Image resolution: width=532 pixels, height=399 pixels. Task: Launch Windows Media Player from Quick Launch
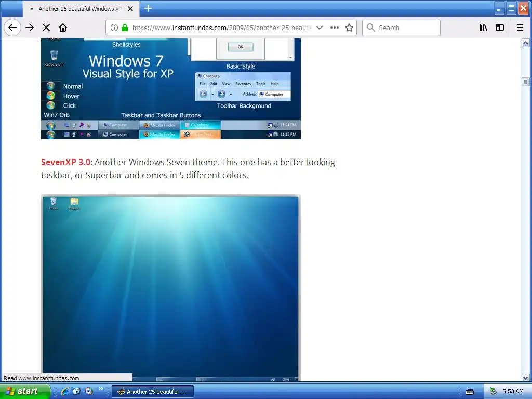[88, 391]
